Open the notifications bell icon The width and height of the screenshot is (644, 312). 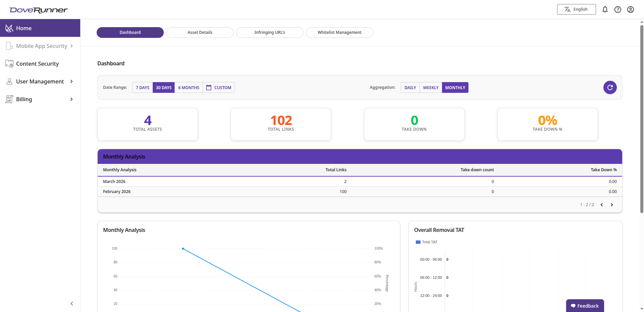(605, 9)
